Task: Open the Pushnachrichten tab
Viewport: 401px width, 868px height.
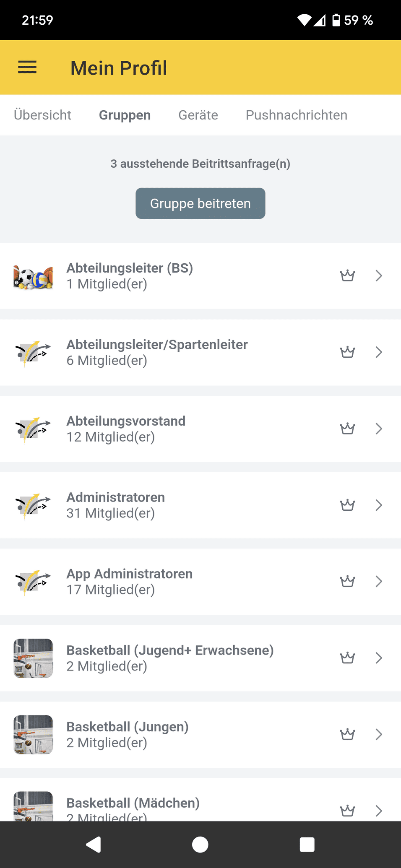Action: [x=296, y=115]
